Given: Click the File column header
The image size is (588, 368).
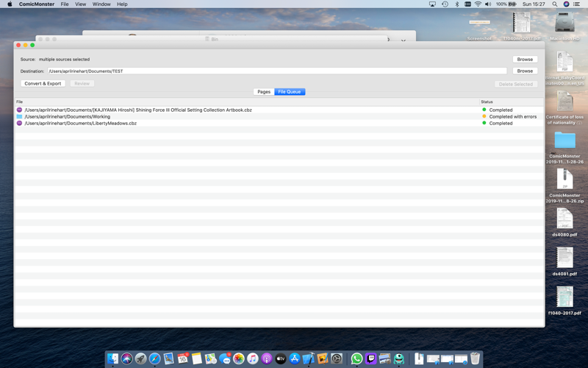Looking at the screenshot, I should tap(247, 102).
